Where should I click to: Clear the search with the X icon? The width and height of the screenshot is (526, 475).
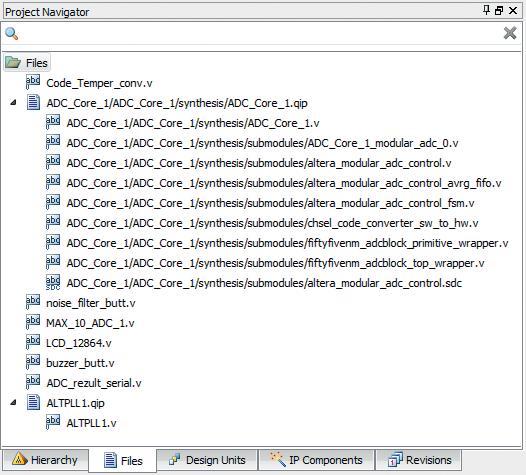tap(510, 33)
